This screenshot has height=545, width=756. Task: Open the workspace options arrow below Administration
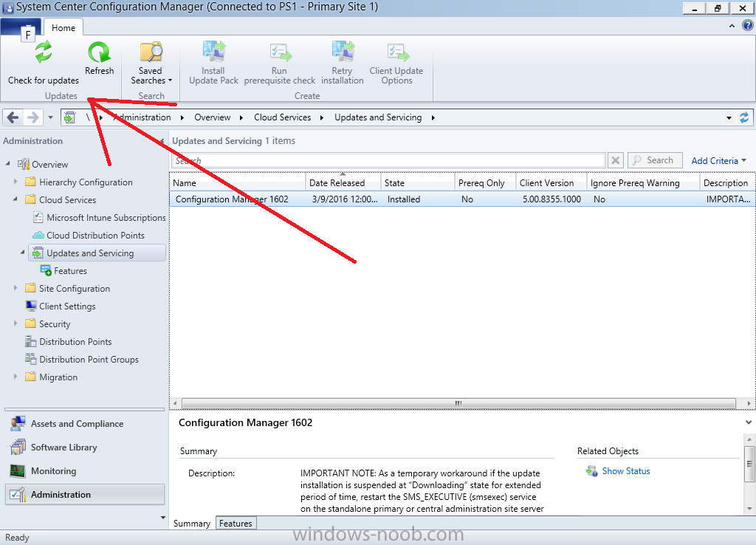click(163, 518)
